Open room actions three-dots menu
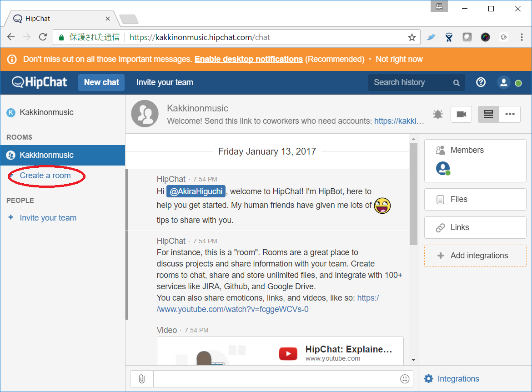The image size is (532, 392). pos(510,114)
